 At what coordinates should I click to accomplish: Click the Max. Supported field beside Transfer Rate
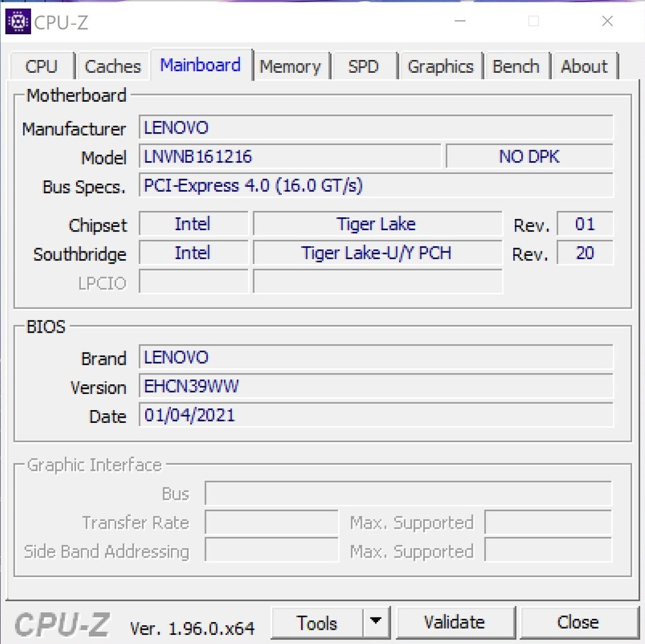click(x=548, y=522)
